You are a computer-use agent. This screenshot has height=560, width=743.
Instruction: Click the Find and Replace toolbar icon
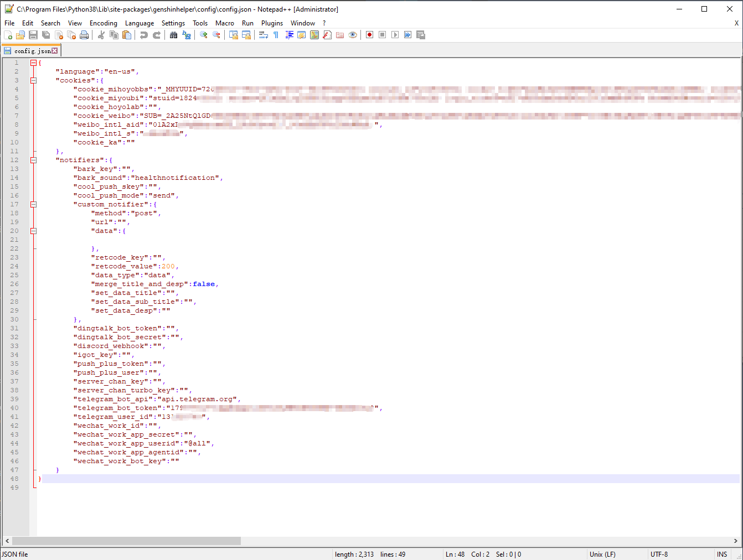click(187, 35)
